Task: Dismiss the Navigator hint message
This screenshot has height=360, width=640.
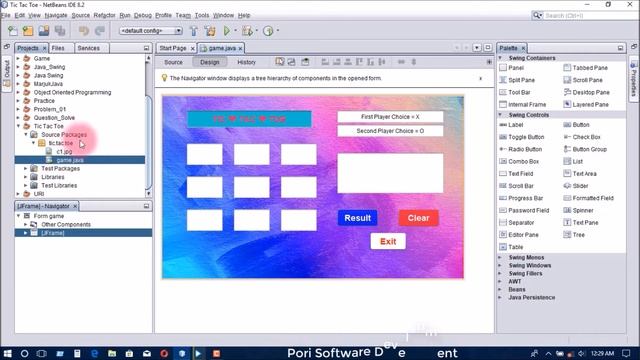Action: (480, 78)
